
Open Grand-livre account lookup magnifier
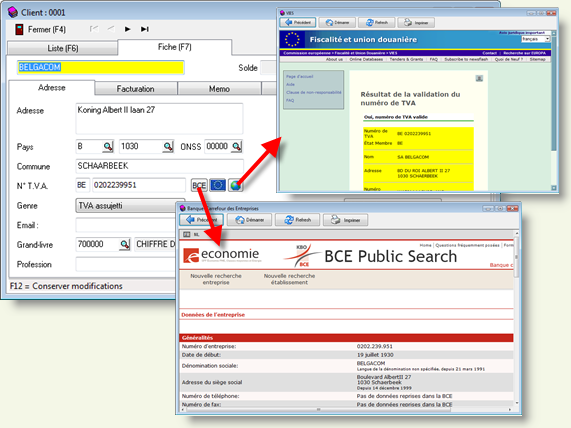pyautogui.click(x=125, y=244)
